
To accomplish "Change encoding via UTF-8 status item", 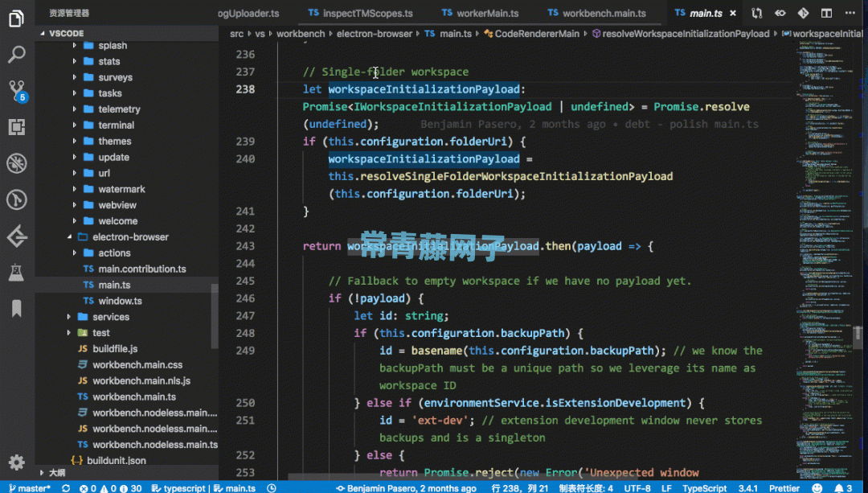I will coord(637,488).
